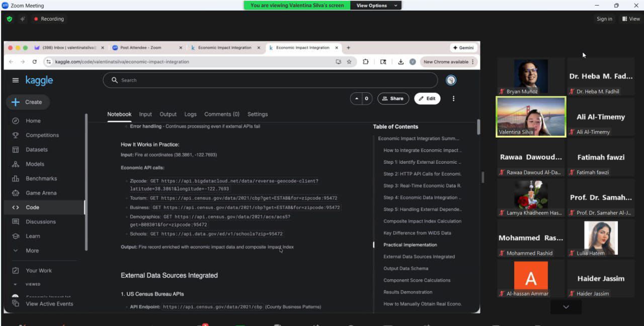Open the Kaggle hamburger menu icon

click(x=16, y=81)
